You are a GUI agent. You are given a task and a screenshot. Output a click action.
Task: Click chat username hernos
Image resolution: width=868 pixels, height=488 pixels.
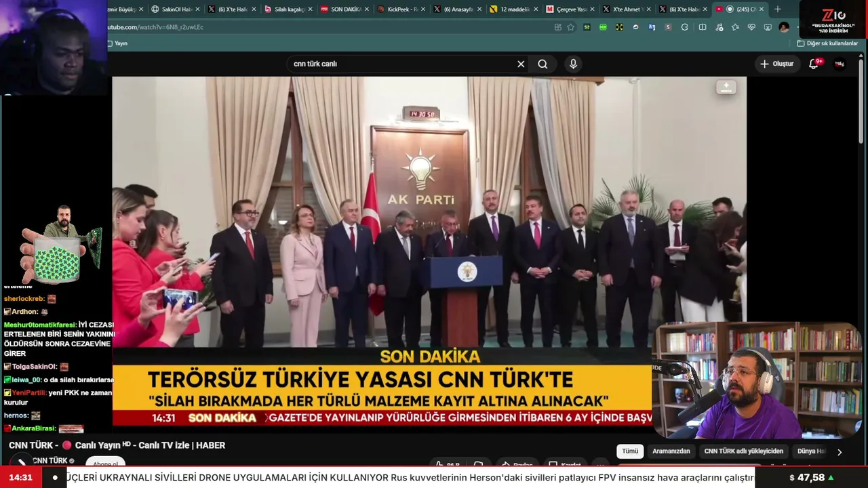click(16, 415)
